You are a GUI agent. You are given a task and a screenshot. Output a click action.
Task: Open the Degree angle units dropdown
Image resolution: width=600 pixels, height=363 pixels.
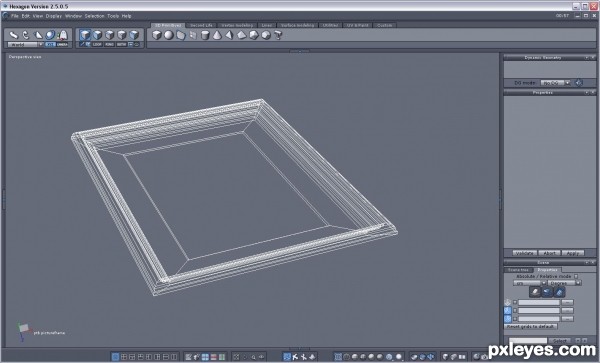click(564, 283)
